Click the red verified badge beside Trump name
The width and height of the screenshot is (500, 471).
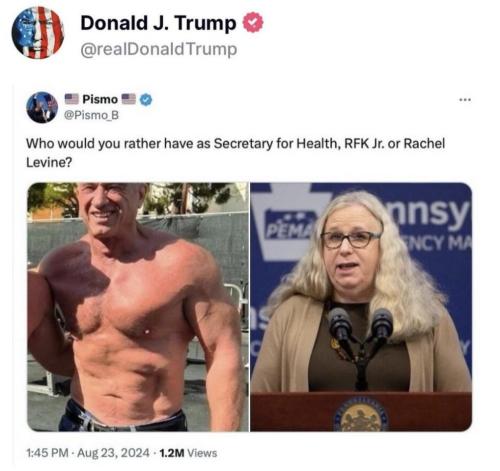[x=253, y=22]
